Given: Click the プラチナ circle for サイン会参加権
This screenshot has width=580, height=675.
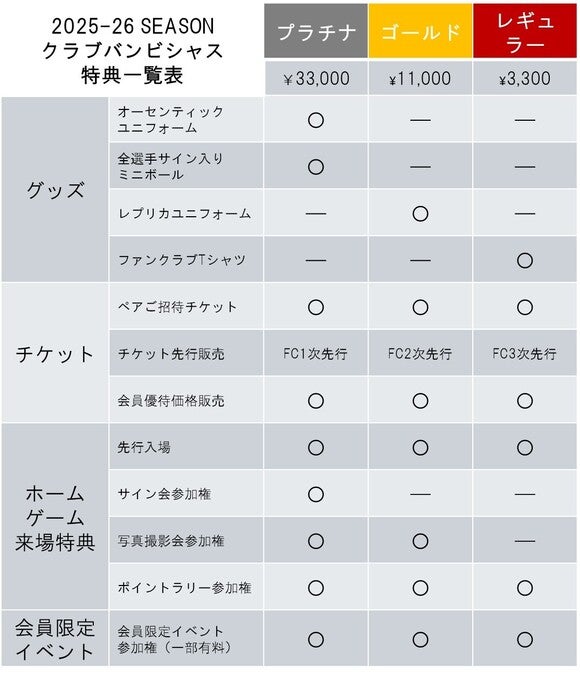Looking at the screenshot, I should [316, 494].
